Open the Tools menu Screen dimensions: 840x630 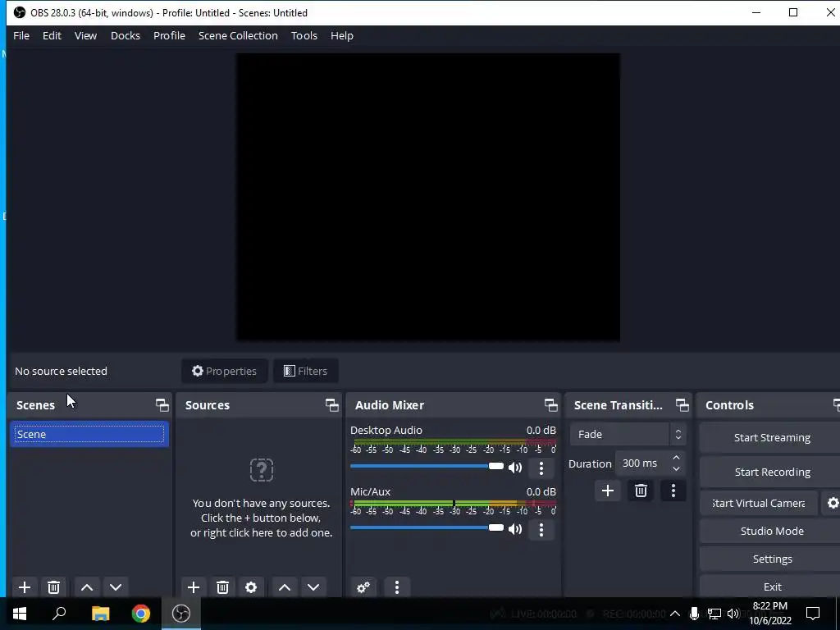[x=304, y=36]
